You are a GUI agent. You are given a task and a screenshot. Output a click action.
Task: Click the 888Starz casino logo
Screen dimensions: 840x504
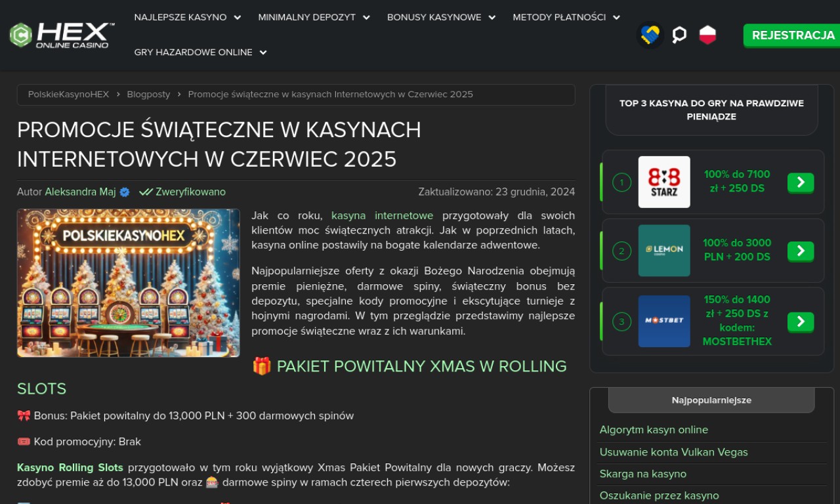coord(664,182)
